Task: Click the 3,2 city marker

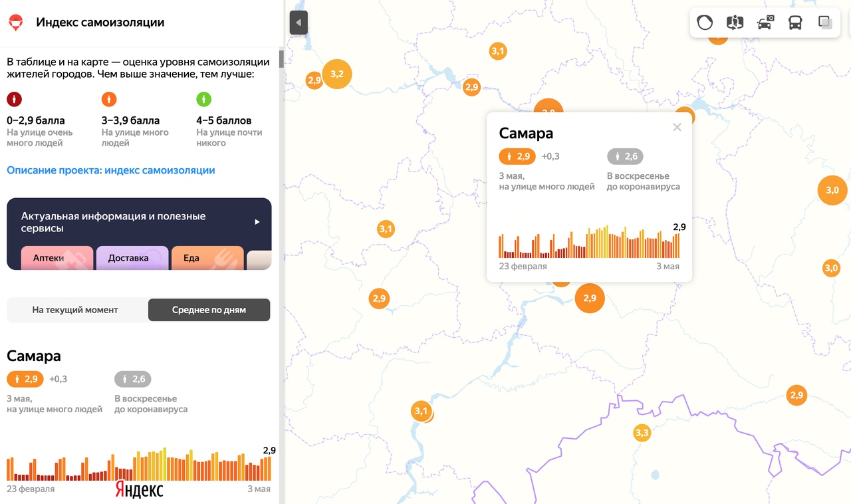Action: (337, 74)
